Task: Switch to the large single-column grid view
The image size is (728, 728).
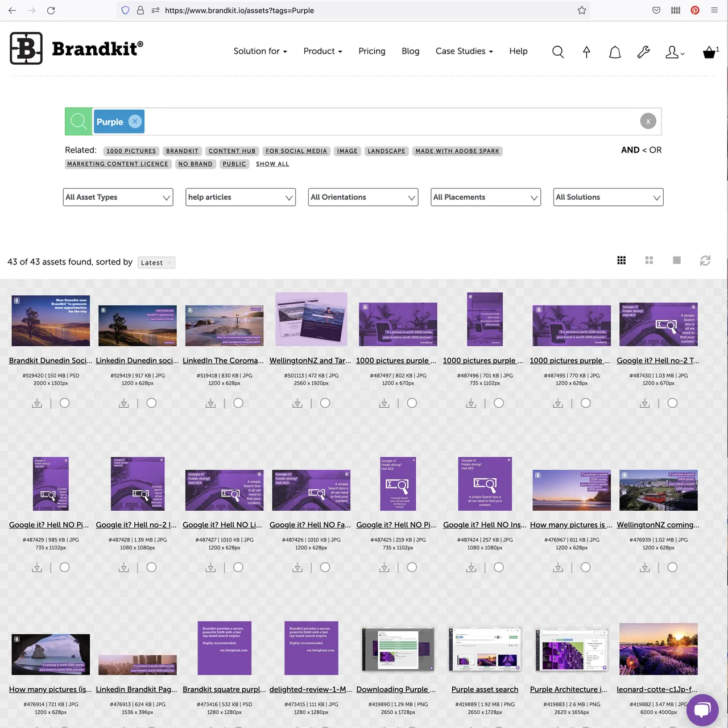Action: click(x=676, y=260)
